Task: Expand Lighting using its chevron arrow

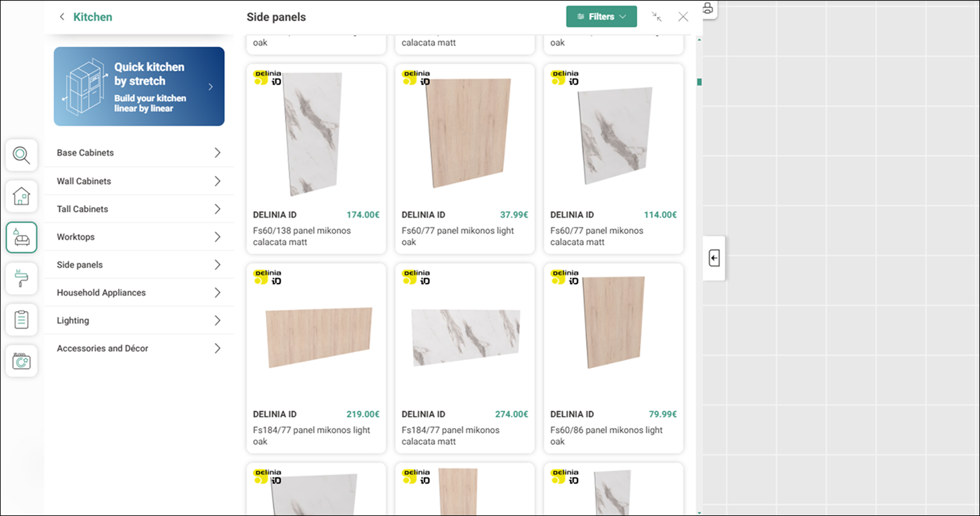Action: (x=217, y=320)
